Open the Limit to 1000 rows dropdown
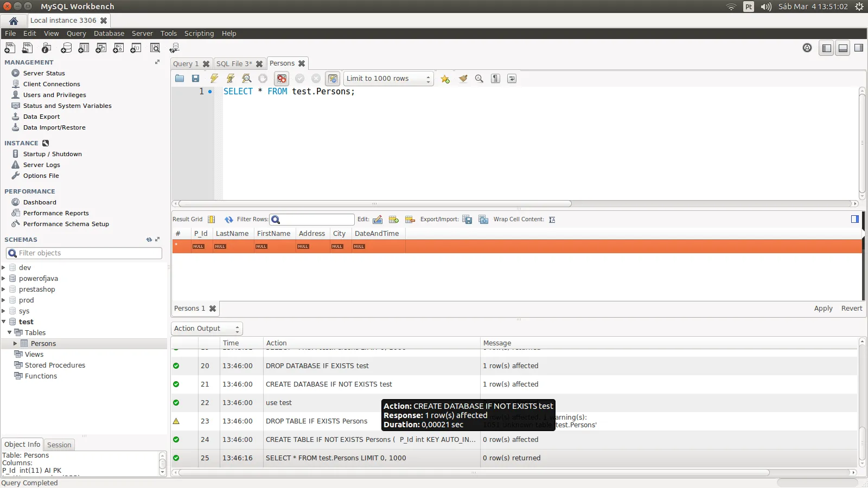868x488 pixels. point(388,79)
